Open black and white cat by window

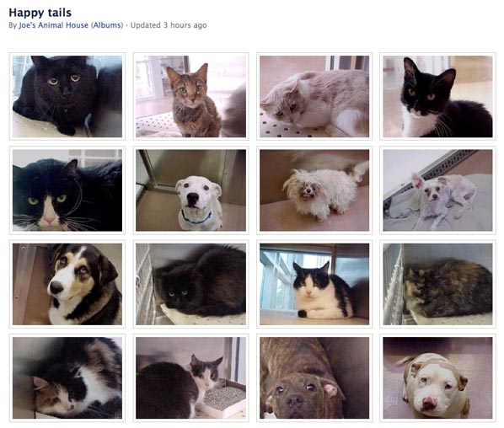click(314, 284)
